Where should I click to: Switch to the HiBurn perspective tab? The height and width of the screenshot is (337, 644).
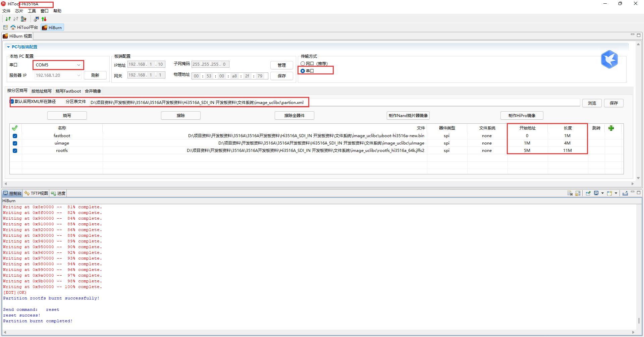pyautogui.click(x=52, y=27)
